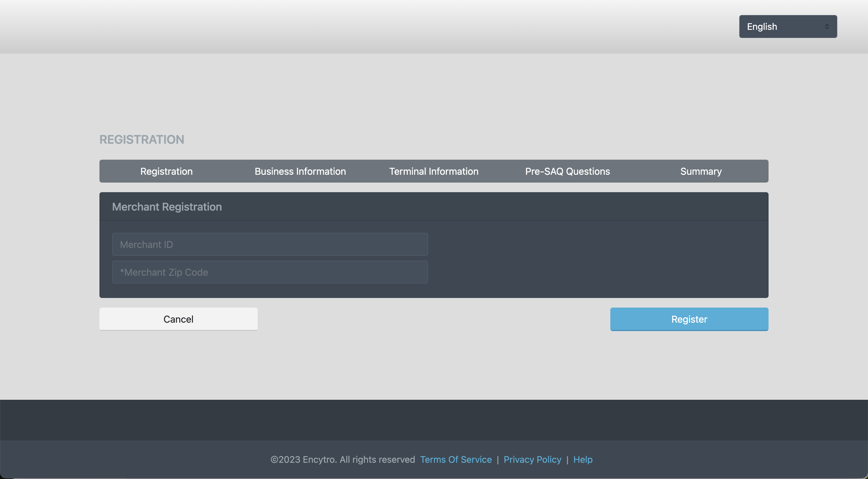Image resolution: width=868 pixels, height=479 pixels.
Task: Click the ©2023 Encytro copyright text
Action: point(342,459)
